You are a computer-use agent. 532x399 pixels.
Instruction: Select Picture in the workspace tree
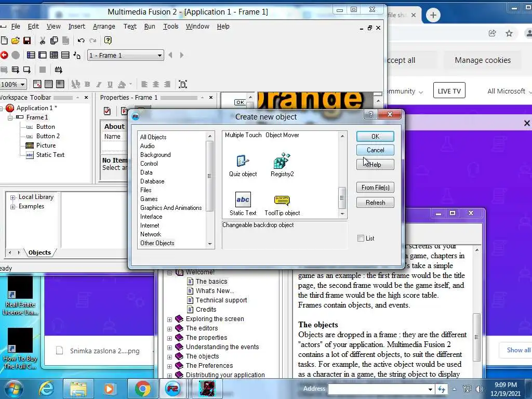click(46, 145)
